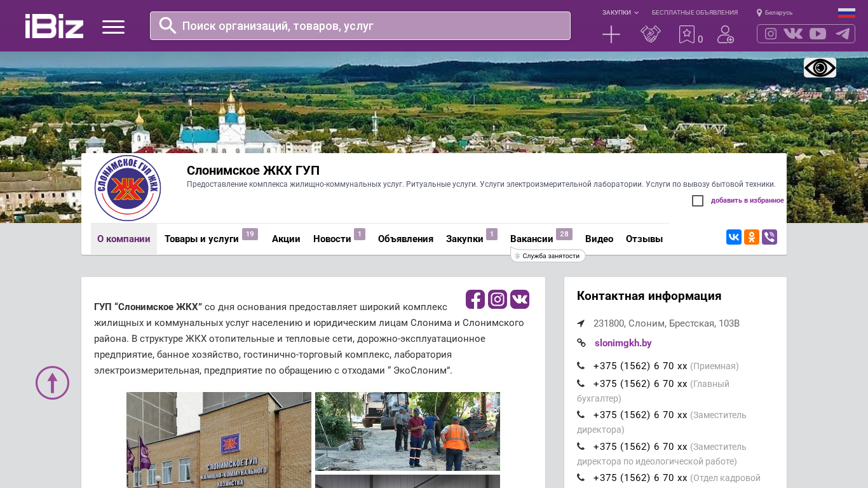Viewport: 868px width, 488px height.
Task: Click the search input field
Action: click(360, 26)
